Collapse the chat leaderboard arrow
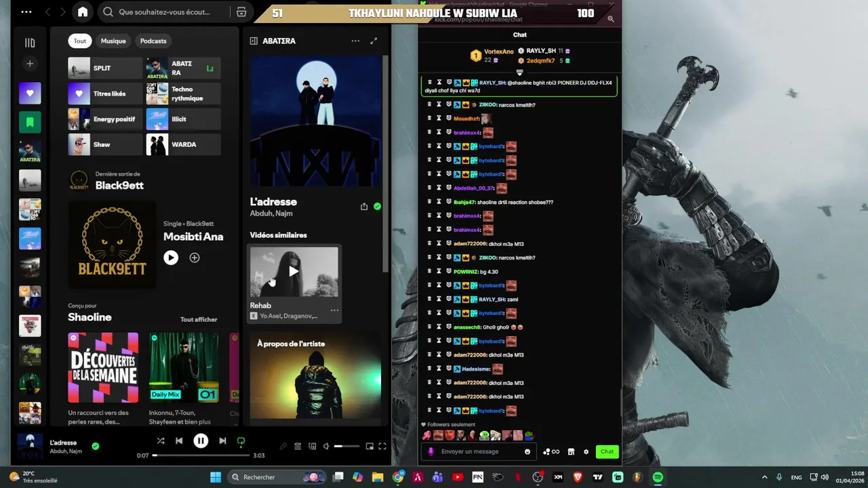This screenshot has width=868, height=488. pos(519,72)
